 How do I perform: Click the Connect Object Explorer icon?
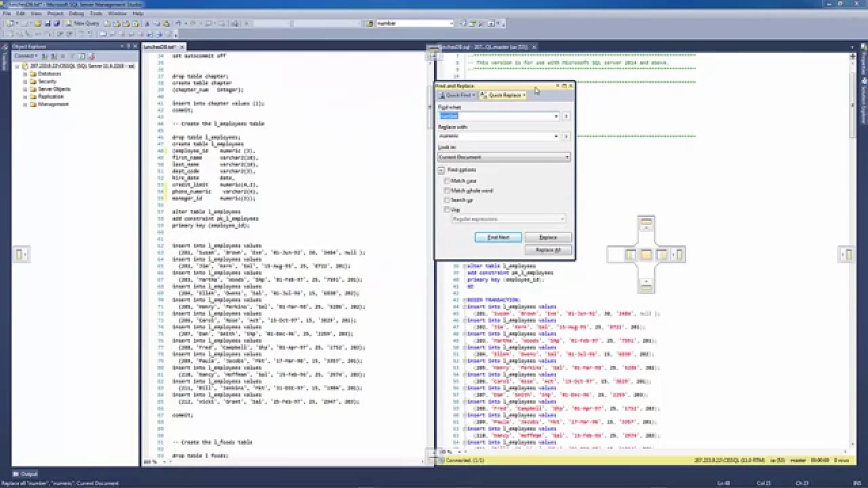[x=45, y=56]
